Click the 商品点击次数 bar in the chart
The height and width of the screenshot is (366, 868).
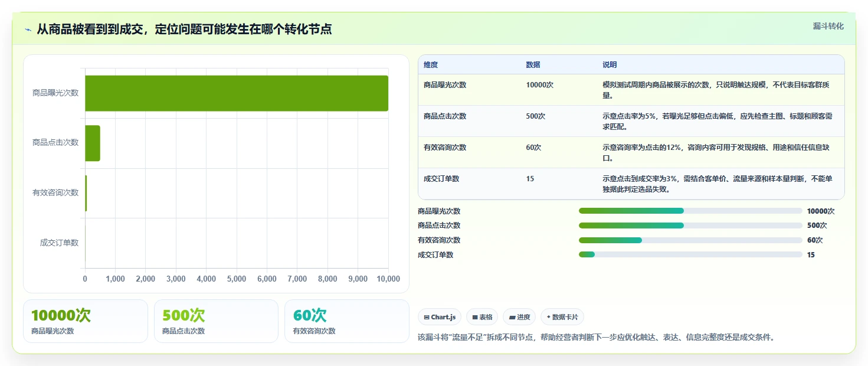(x=93, y=143)
